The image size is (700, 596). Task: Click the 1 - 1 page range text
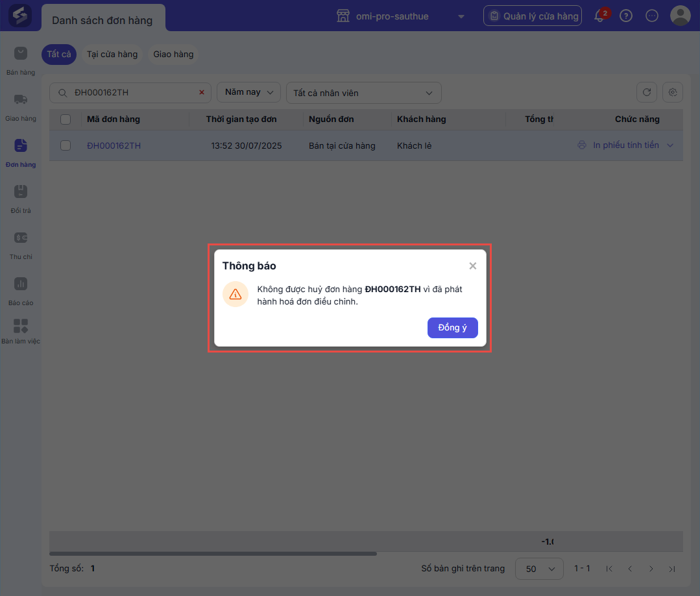pos(582,568)
